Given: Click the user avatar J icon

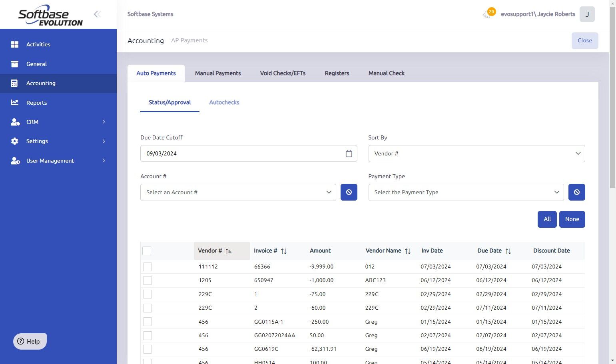Looking at the screenshot, I should point(587,14).
